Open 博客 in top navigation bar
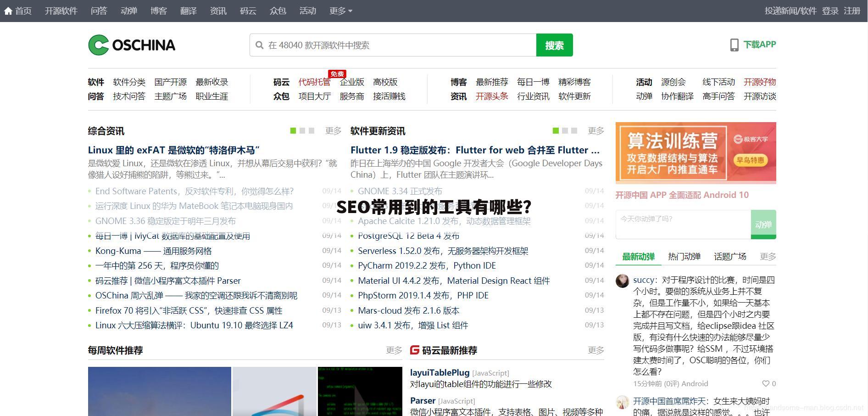 [x=158, y=11]
